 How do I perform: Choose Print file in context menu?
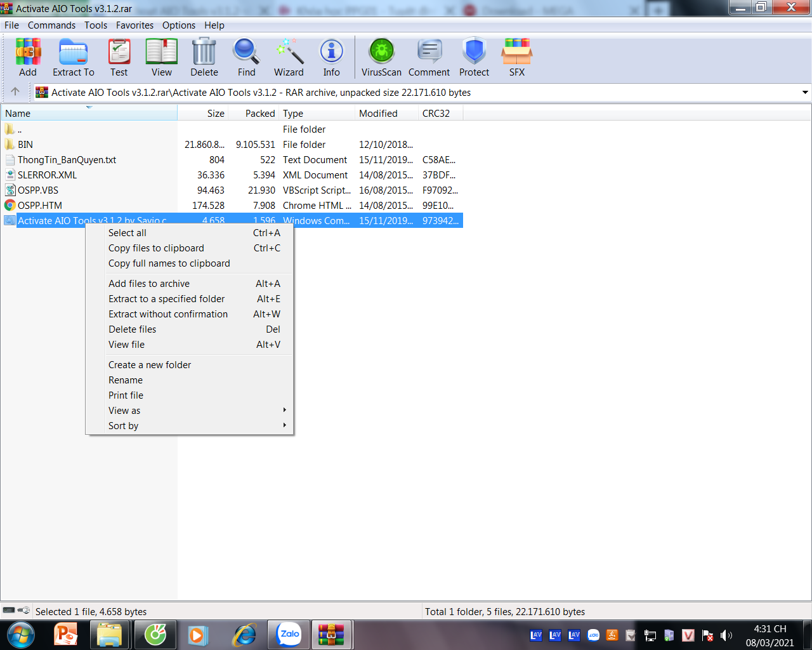point(189,395)
